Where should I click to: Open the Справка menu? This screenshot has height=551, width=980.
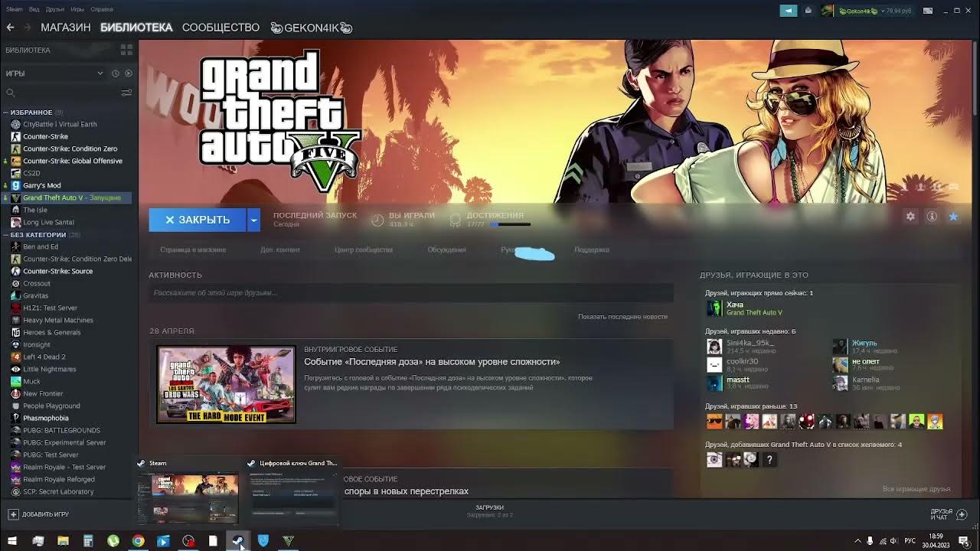[102, 9]
